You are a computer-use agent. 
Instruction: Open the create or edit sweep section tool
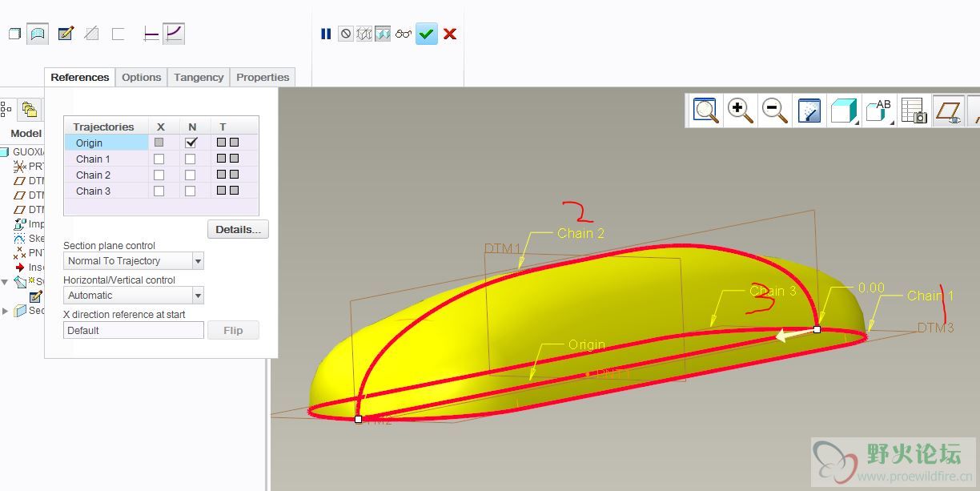point(66,34)
